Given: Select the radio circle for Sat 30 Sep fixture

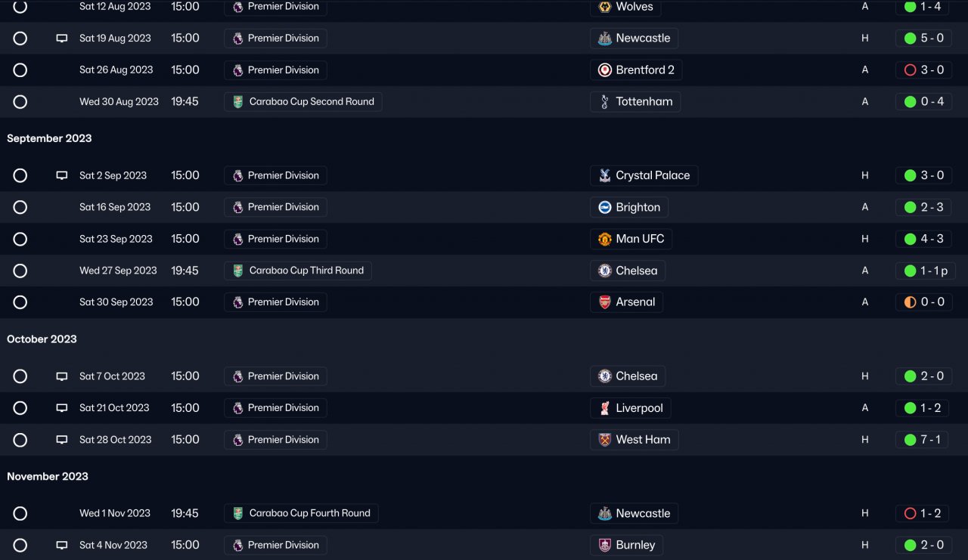Looking at the screenshot, I should click(20, 302).
